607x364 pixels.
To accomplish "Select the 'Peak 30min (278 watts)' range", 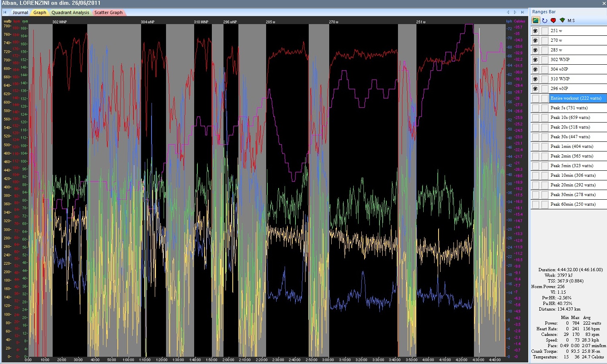I will pyautogui.click(x=578, y=194).
